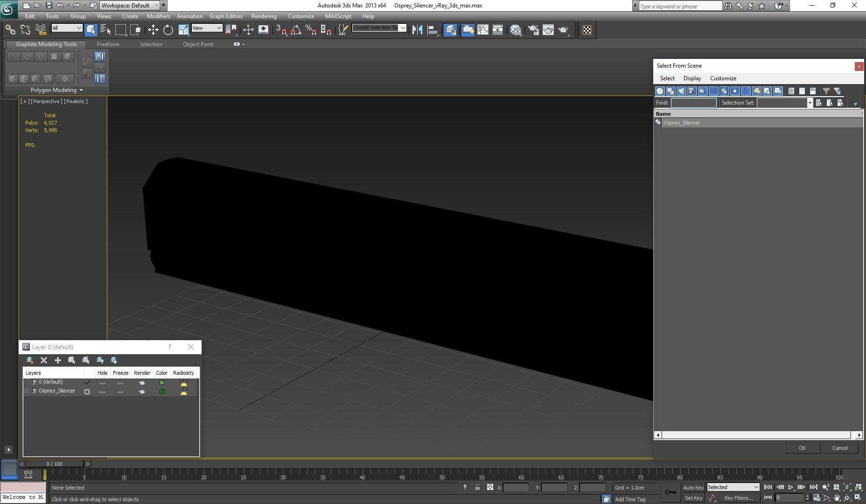
Task: Click the Add Time Tag label
Action: coord(630,499)
